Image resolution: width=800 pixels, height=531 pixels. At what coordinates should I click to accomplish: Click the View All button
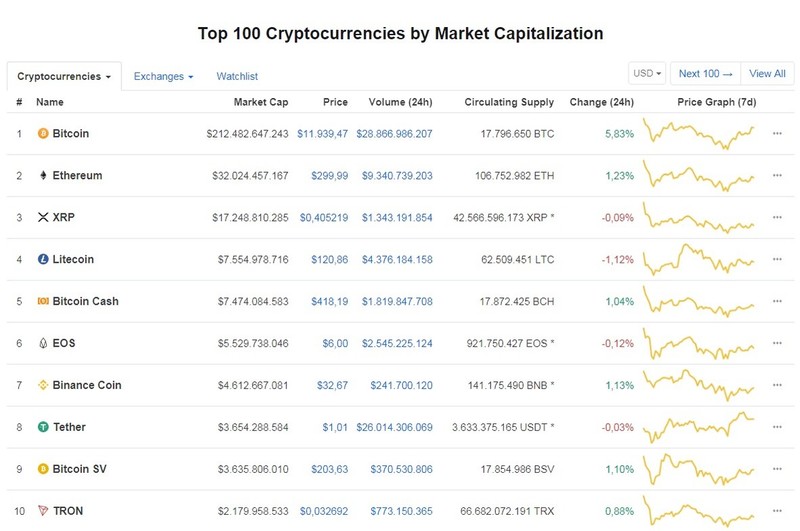tap(767, 73)
